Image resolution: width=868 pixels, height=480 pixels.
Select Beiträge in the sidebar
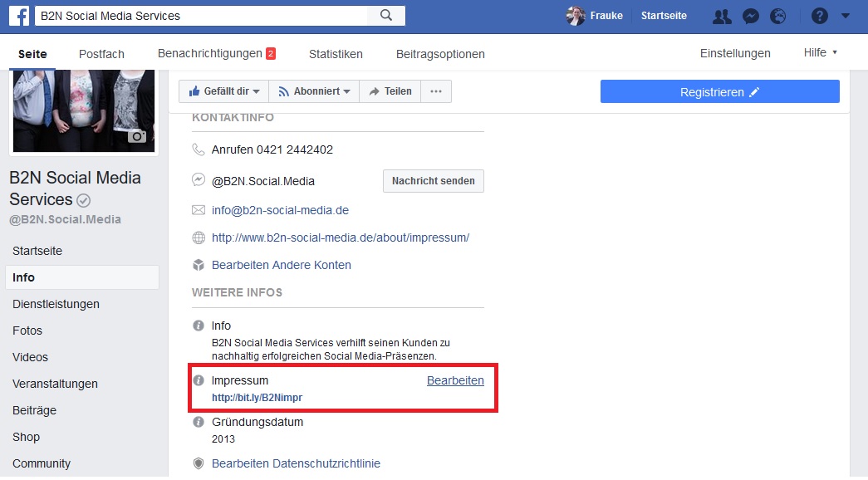click(34, 410)
